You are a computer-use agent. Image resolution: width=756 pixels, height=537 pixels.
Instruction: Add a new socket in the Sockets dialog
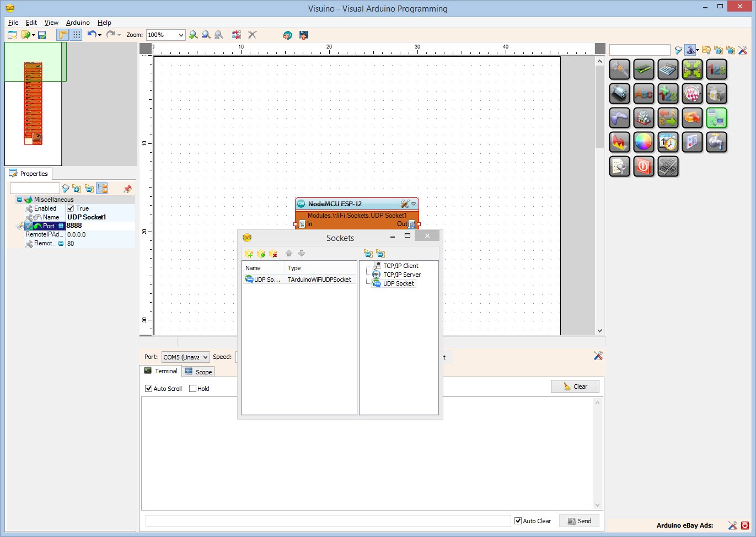pyautogui.click(x=249, y=254)
